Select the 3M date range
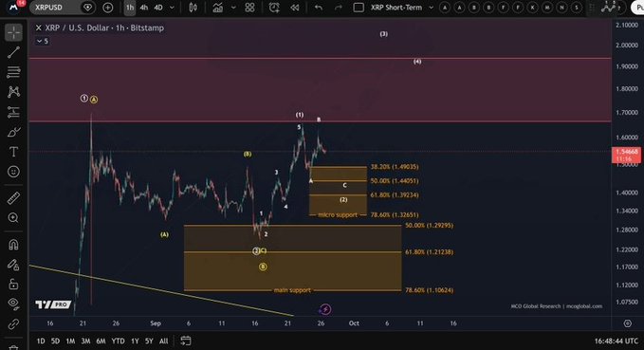Viewport: 644px width, 350px height. tap(85, 341)
